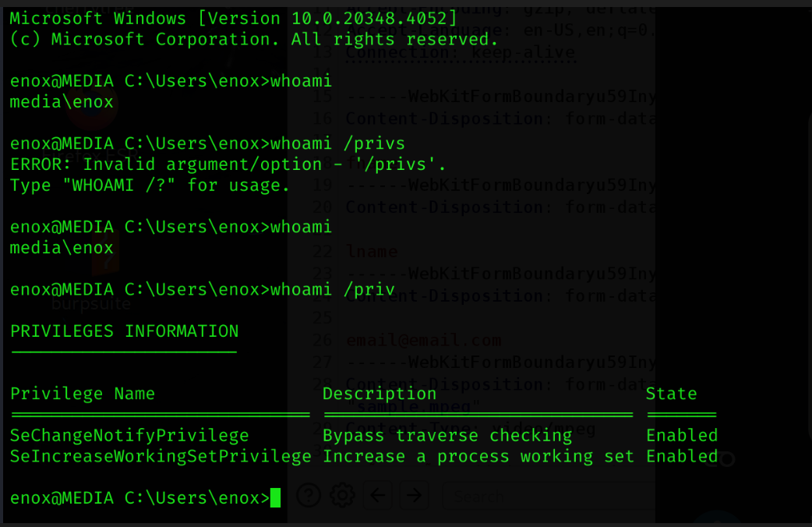Click 'Content-Disposition' on line 16 in Burp

pyautogui.click(x=444, y=118)
